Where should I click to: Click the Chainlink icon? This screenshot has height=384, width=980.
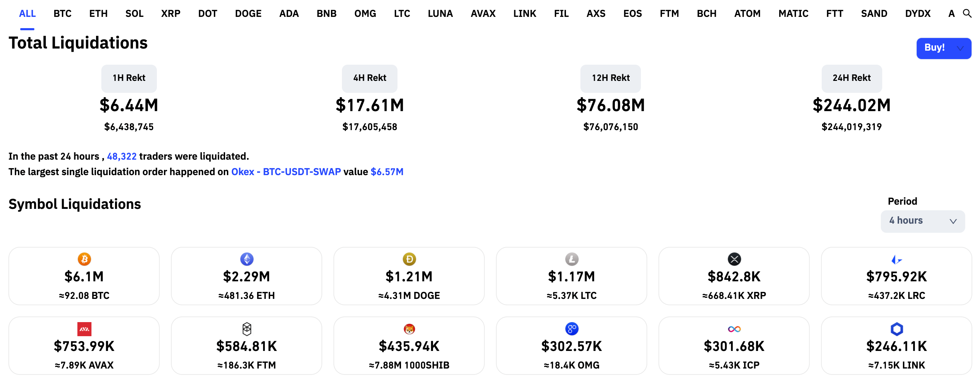[896, 329]
